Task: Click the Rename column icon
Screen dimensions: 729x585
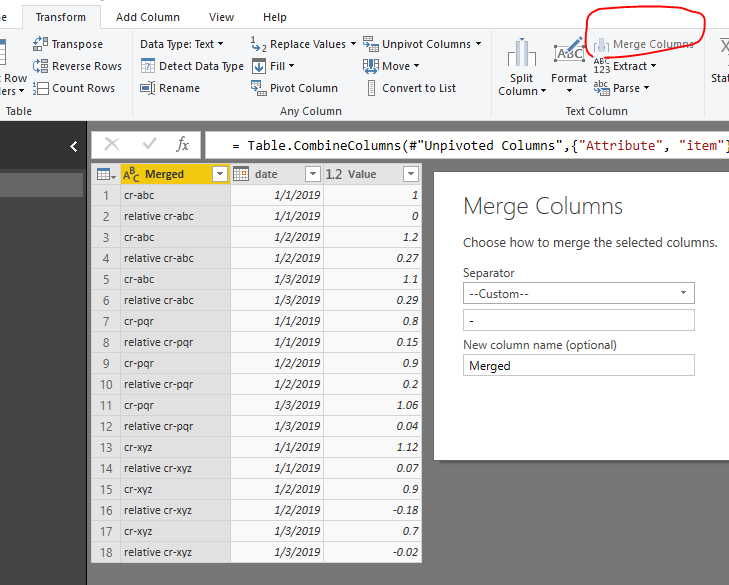Action: [x=148, y=88]
